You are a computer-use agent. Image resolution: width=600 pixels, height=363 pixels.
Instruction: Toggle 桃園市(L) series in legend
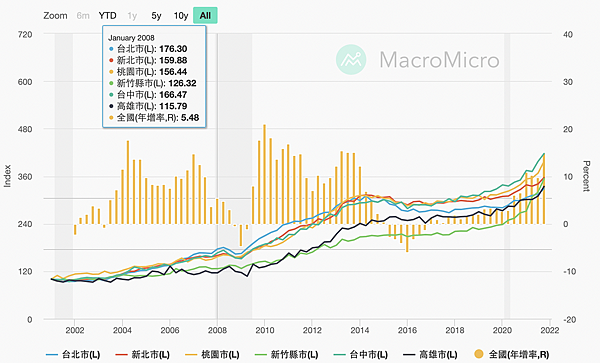pos(212,355)
